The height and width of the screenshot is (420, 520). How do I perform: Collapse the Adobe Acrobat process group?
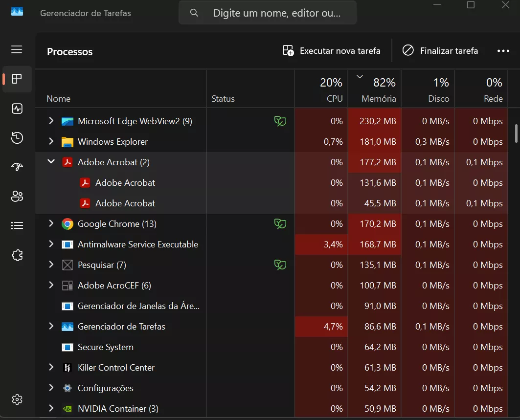tap(51, 162)
